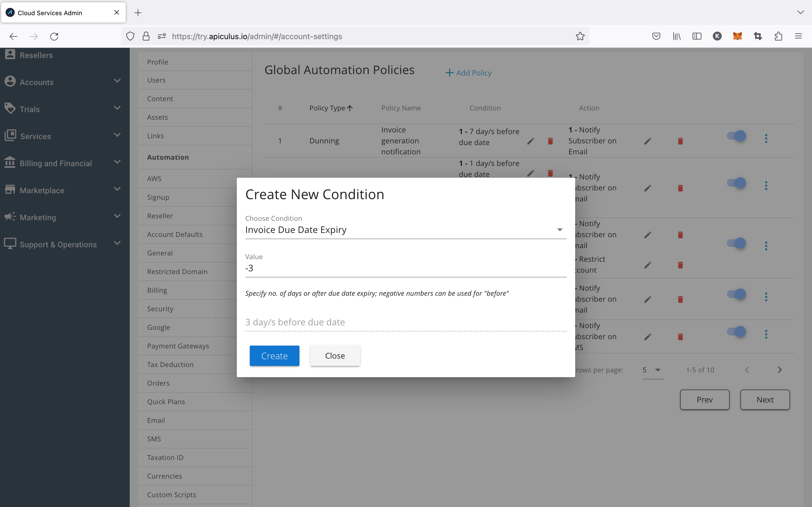812x507 pixels.
Task: Disable the first Dunning policy toggle
Action: coord(736,136)
